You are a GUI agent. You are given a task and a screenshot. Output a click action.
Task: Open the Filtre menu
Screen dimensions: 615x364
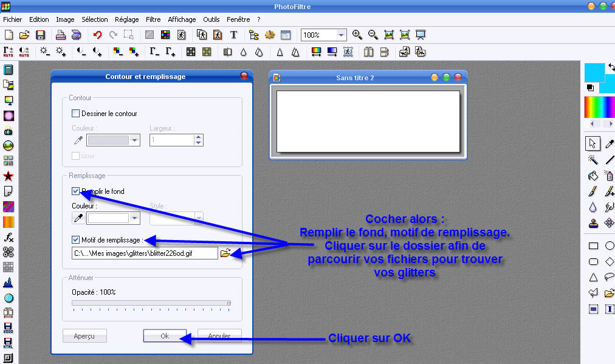pyautogui.click(x=153, y=19)
